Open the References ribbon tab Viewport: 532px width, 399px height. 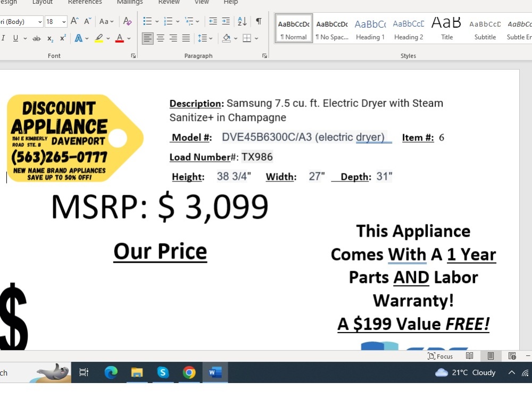85,2
